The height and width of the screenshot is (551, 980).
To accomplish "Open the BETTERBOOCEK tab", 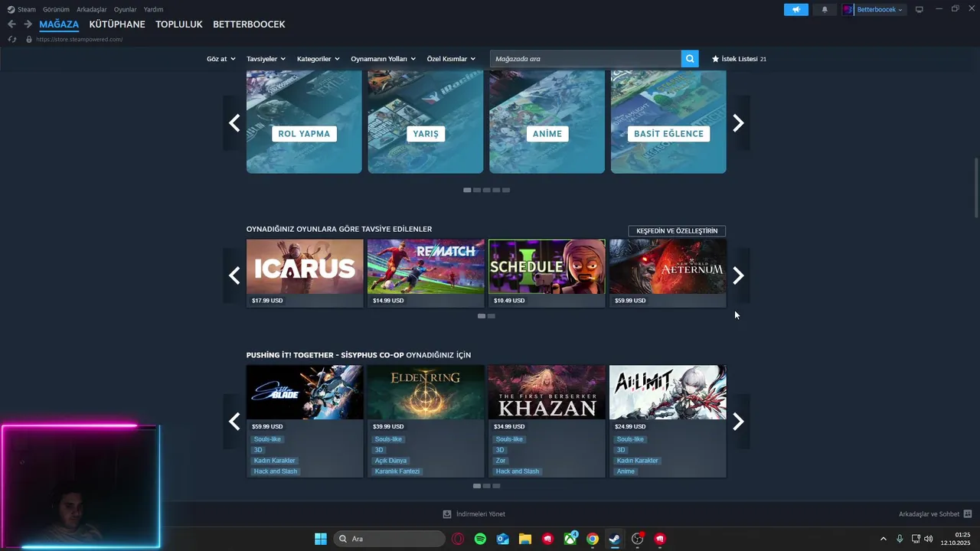I will click(249, 24).
